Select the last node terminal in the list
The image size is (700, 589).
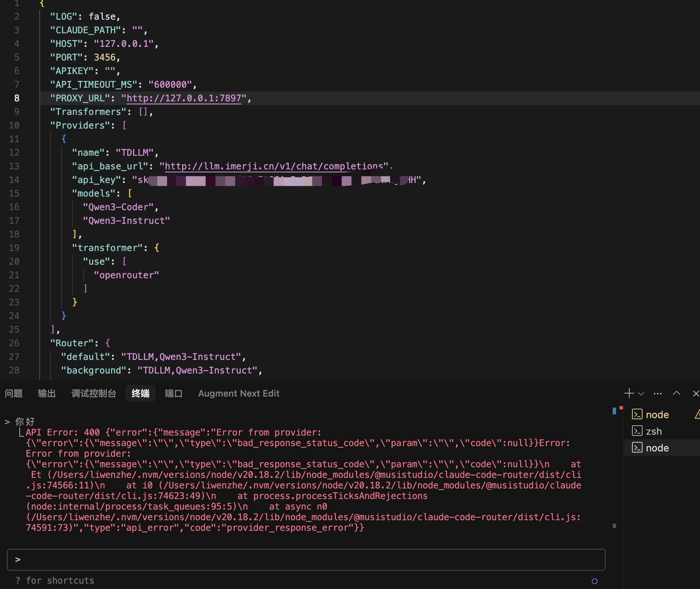click(662, 448)
